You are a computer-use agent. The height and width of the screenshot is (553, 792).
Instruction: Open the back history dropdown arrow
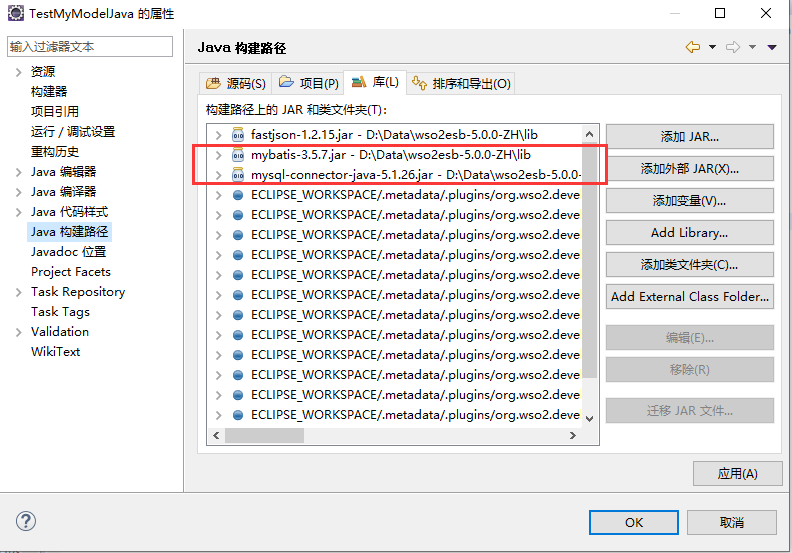[712, 47]
